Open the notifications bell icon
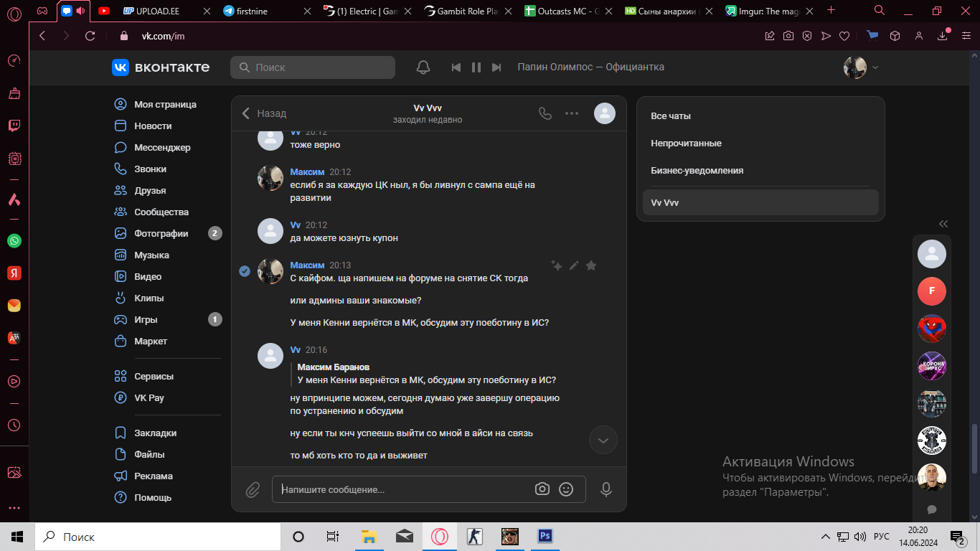 [423, 67]
